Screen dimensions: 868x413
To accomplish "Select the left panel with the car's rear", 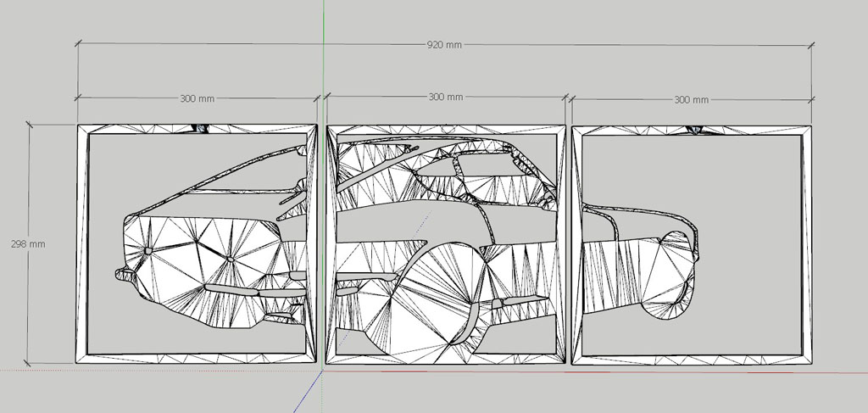I will (x=197, y=244).
